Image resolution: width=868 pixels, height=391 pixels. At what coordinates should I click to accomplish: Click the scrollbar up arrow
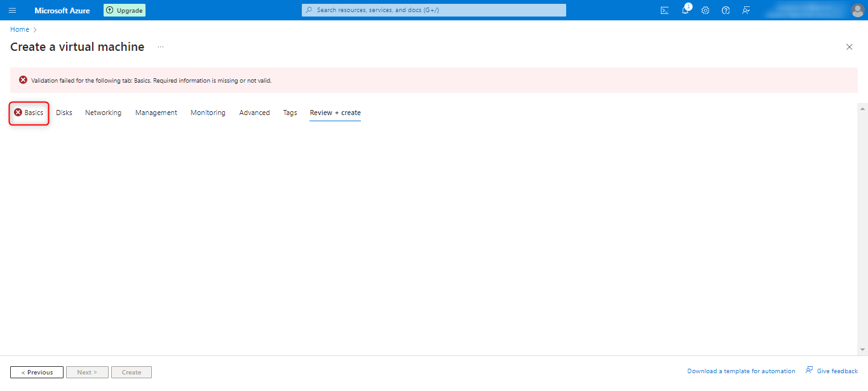[x=862, y=109]
